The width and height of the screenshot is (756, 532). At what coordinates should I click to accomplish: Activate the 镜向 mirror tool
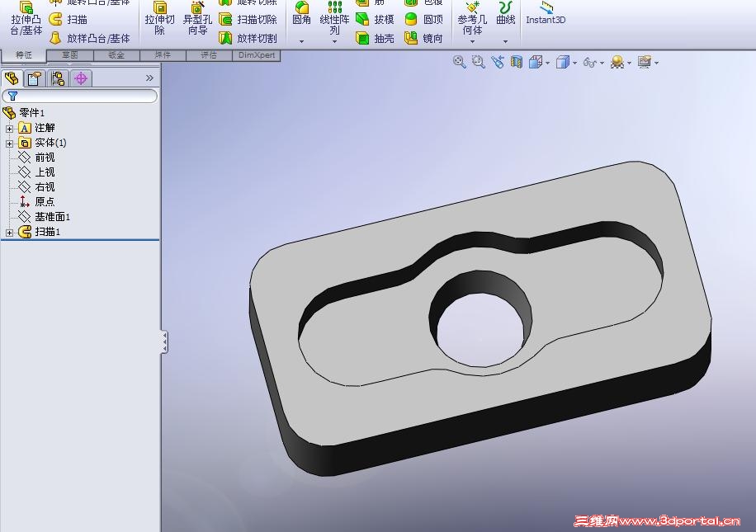tap(423, 38)
